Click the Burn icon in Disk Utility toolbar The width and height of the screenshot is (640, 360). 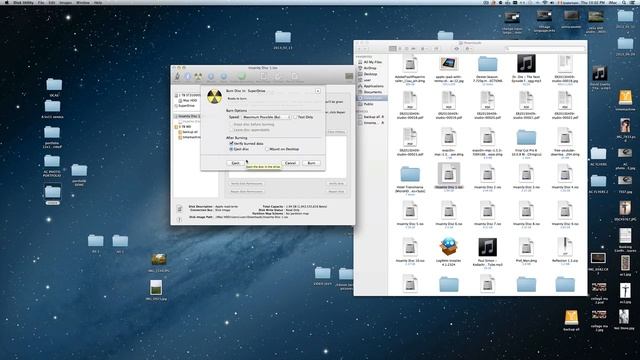click(198, 76)
